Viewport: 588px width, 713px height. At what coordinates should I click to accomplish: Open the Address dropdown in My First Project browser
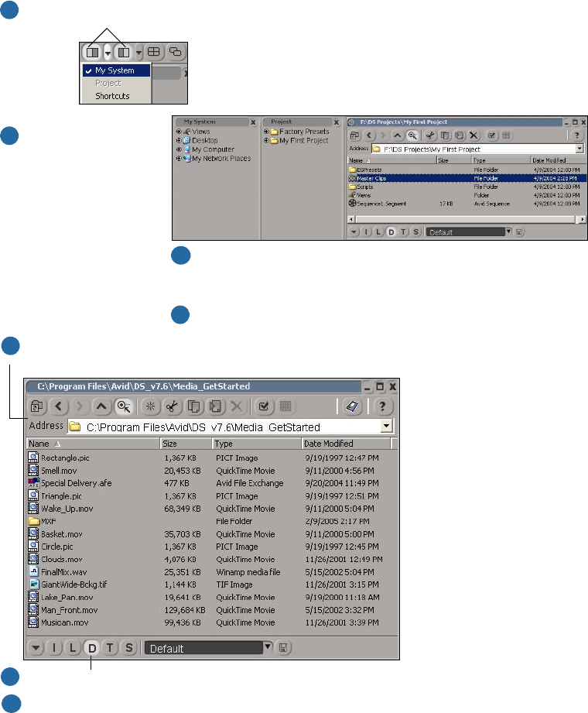pyautogui.click(x=579, y=149)
